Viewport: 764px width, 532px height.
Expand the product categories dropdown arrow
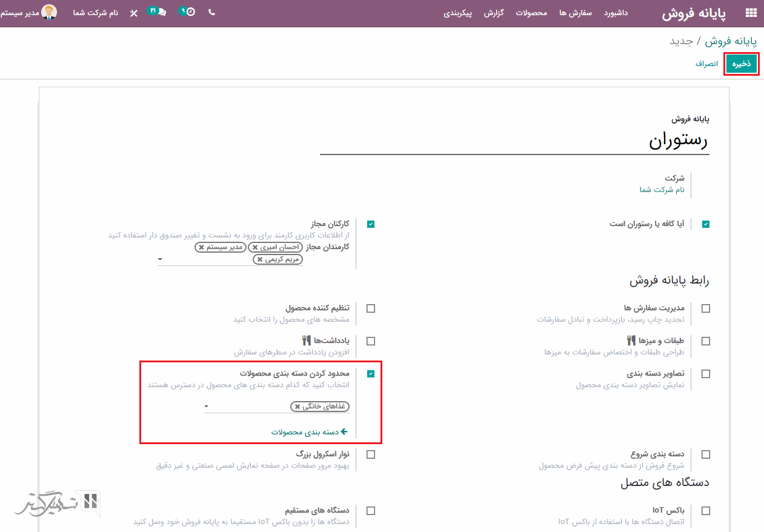(207, 407)
